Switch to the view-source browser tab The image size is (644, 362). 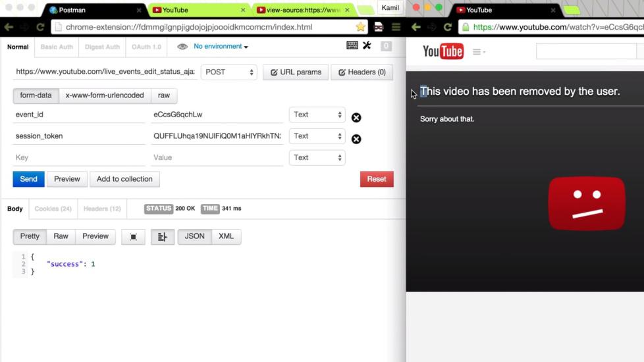click(x=303, y=10)
